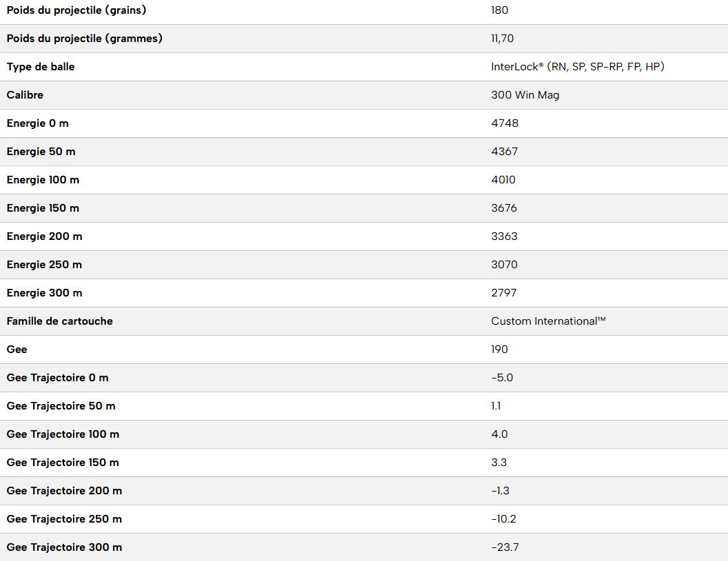The width and height of the screenshot is (728, 575).
Task: Click the 'Type de balle' label
Action: pyautogui.click(x=41, y=67)
